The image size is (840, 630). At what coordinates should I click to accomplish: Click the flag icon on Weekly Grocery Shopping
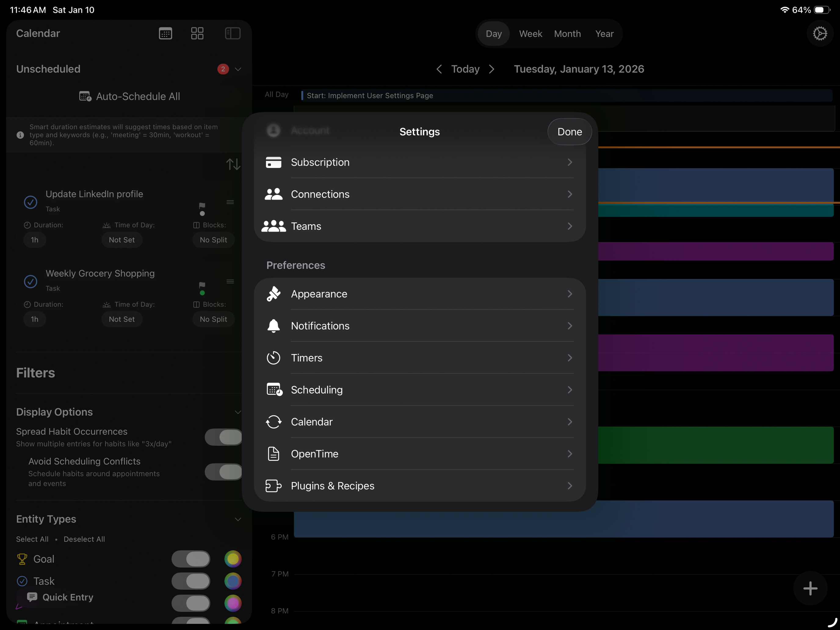tap(202, 285)
